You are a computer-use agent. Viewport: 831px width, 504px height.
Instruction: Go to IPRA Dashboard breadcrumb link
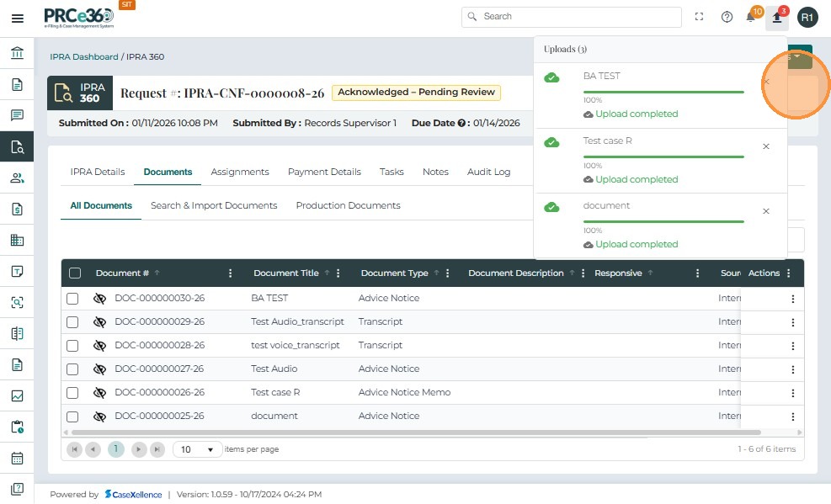coord(84,57)
